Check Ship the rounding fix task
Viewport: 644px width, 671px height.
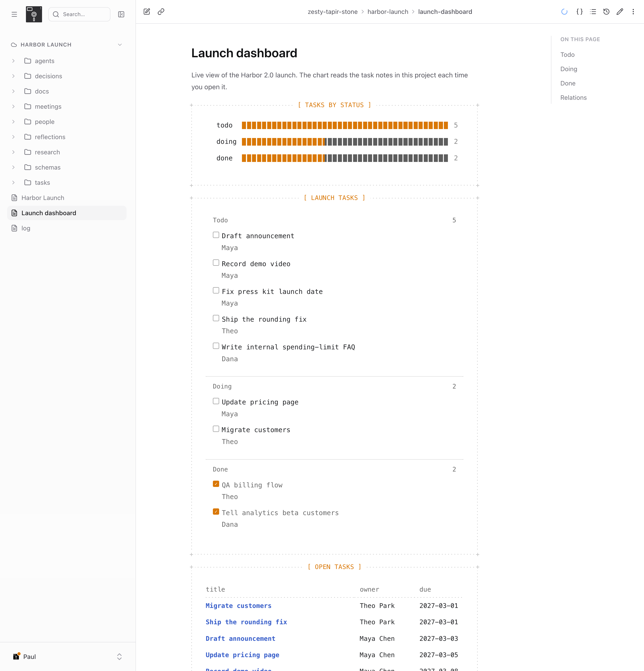tap(216, 318)
